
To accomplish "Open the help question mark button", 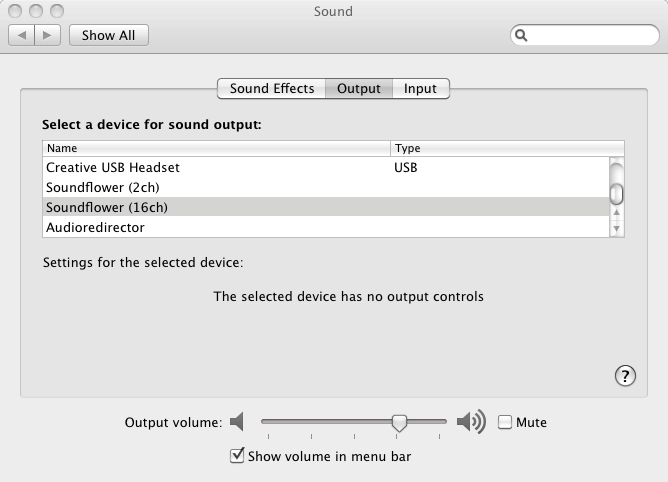I will [625, 375].
